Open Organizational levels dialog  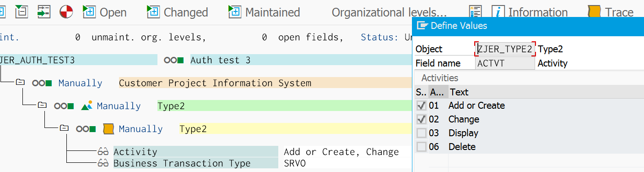coord(390,12)
